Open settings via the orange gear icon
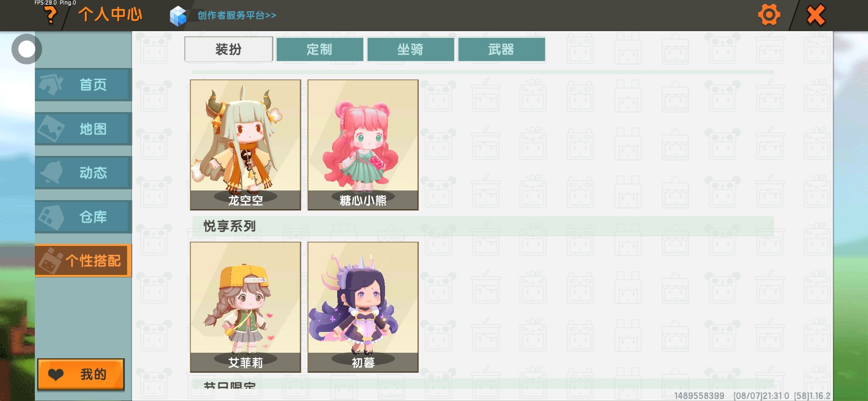This screenshot has height=401, width=868. (769, 15)
